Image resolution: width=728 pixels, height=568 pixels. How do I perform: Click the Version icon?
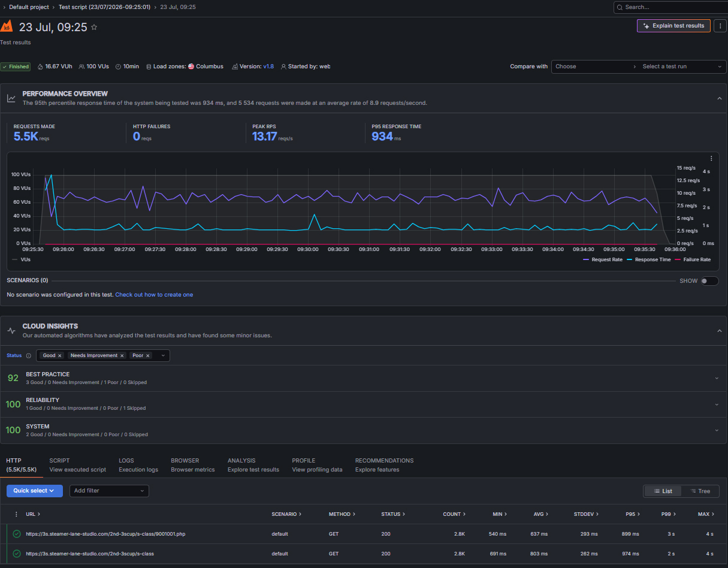point(235,67)
